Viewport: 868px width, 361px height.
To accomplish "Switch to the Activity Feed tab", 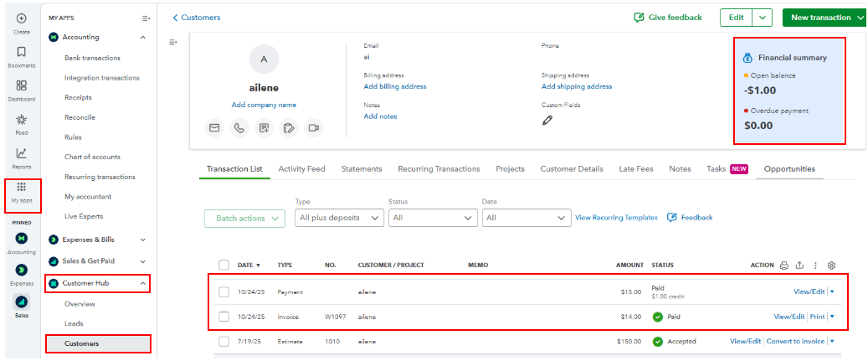I will (301, 169).
